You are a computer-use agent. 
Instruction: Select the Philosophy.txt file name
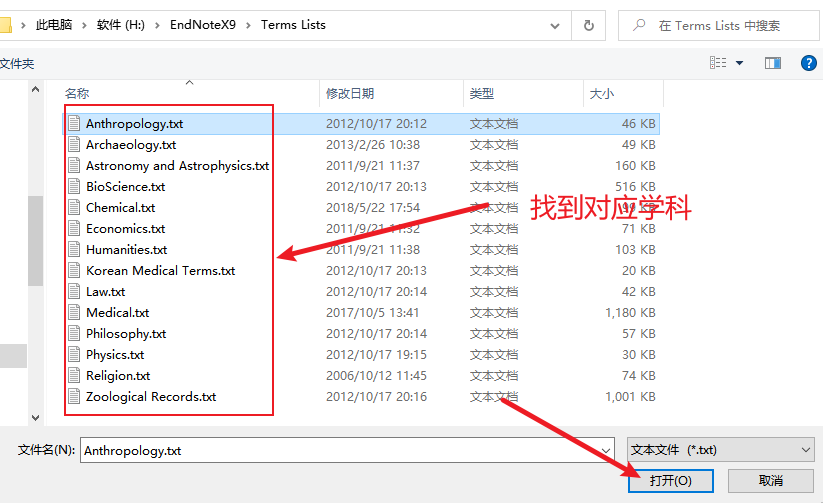tap(126, 333)
